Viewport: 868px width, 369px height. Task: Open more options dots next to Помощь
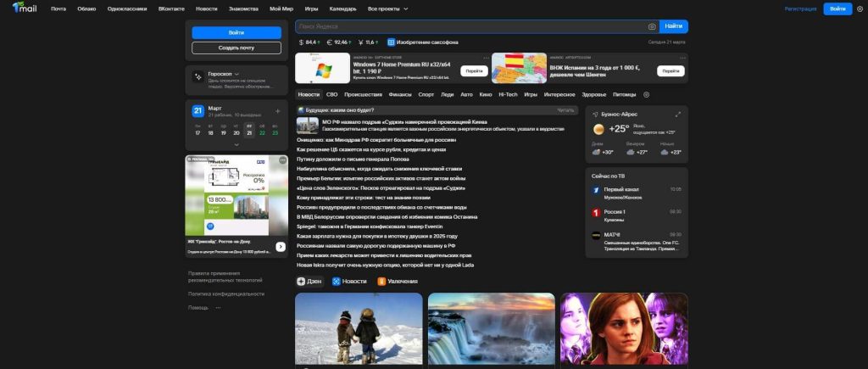[218, 307]
